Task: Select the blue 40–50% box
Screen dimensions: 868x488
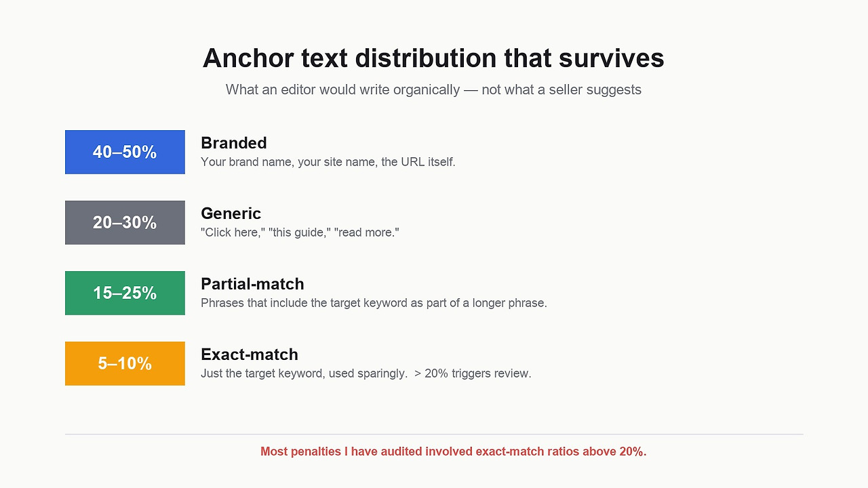Action: (125, 152)
